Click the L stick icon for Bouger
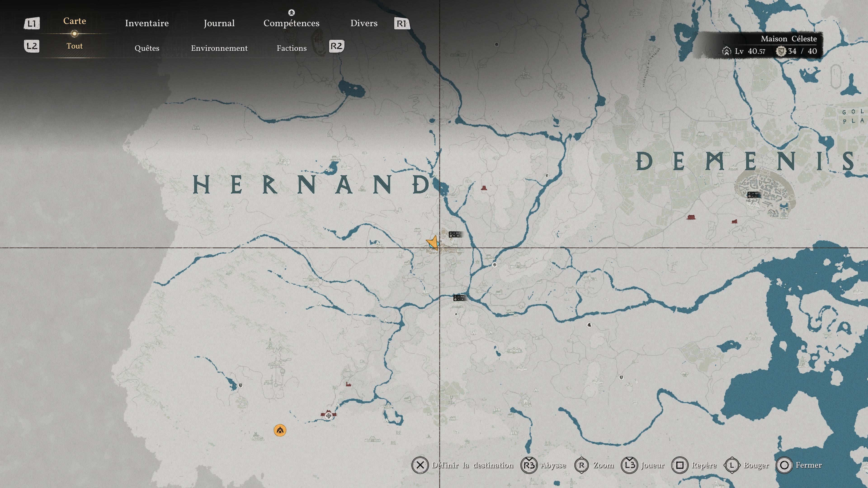868x488 pixels. click(x=732, y=465)
